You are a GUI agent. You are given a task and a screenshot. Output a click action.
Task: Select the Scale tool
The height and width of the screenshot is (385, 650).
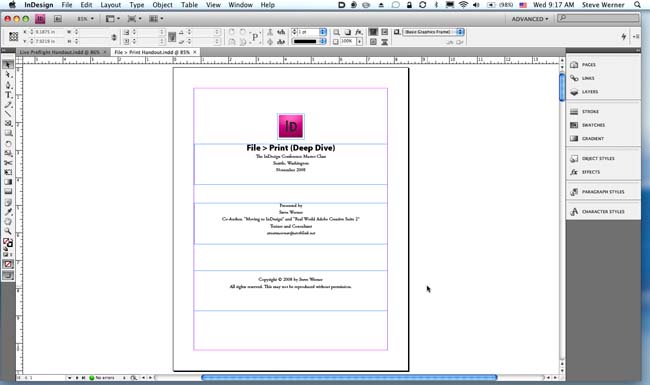click(x=8, y=153)
